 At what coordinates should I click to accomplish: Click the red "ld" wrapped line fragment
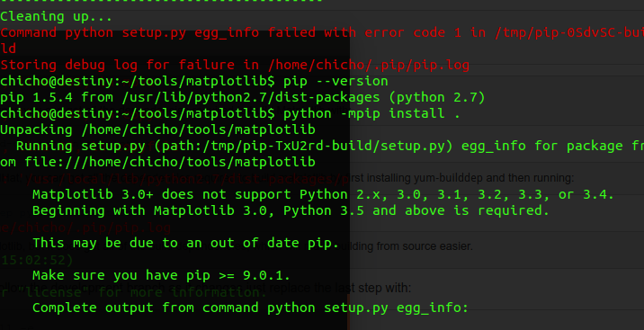8,49
